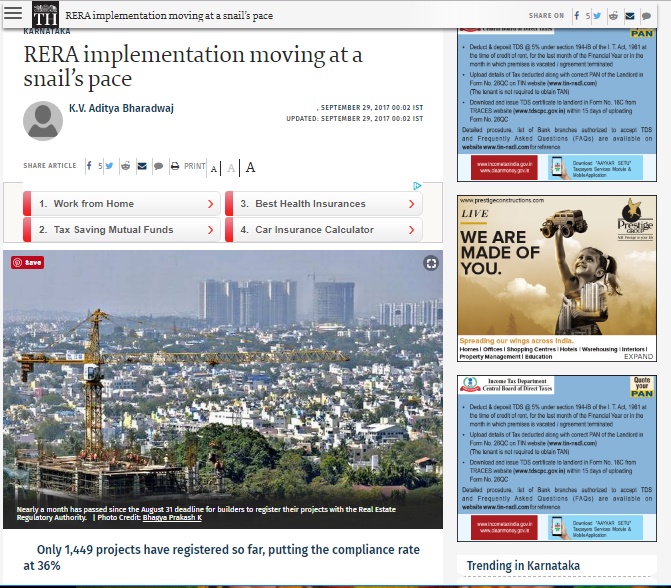Open the author avatar of K.V. Aditya Bharadwaj

[43, 121]
